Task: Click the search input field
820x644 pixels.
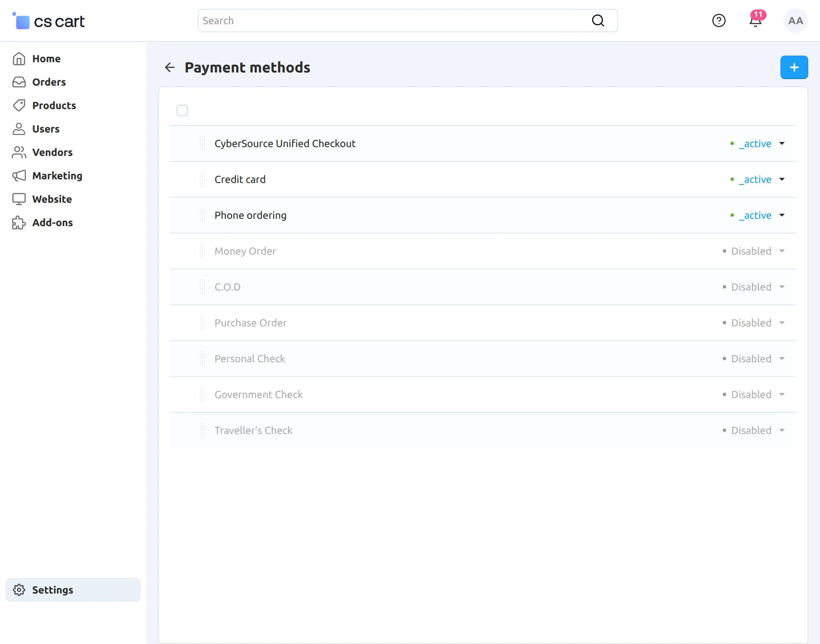Action: point(377,20)
